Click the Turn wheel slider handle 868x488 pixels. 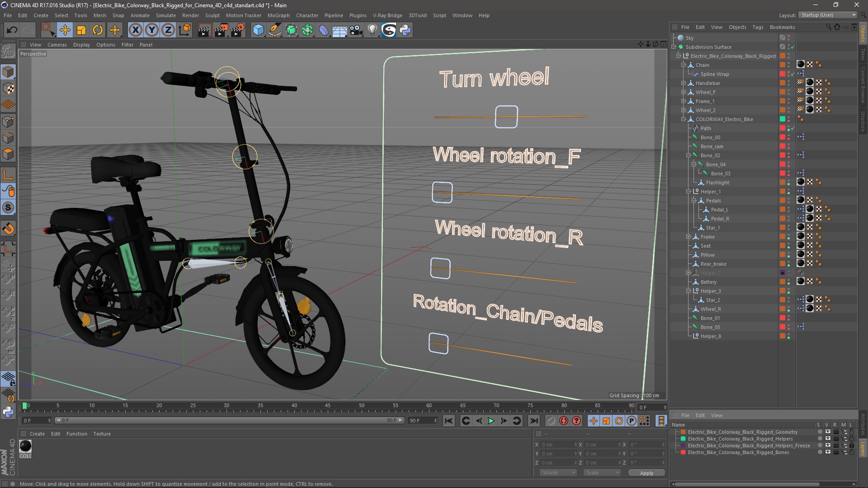tap(506, 117)
